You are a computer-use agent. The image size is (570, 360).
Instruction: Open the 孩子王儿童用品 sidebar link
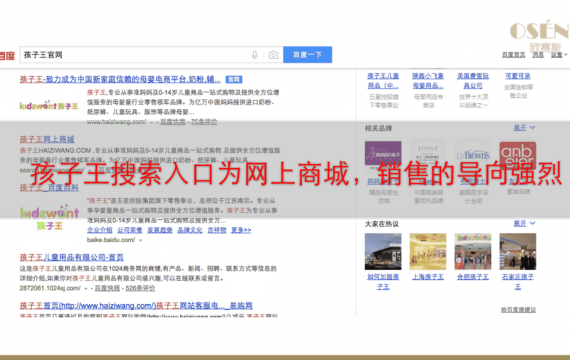[x=383, y=81]
